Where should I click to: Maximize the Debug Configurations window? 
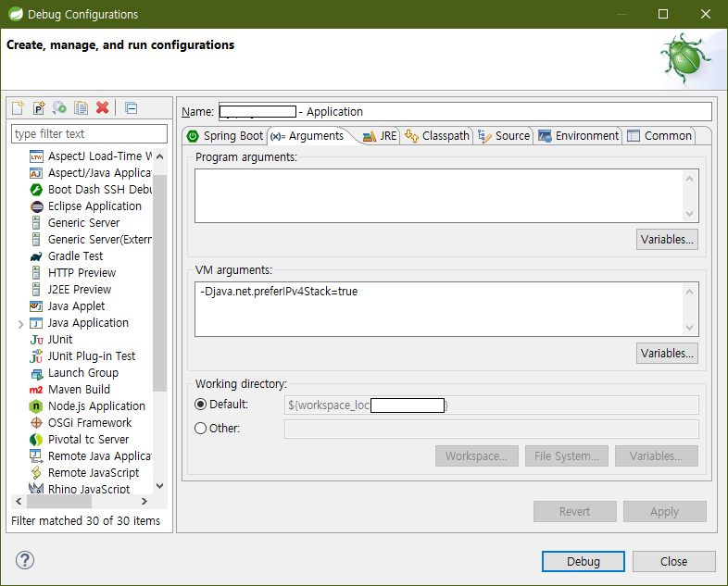pos(663,14)
